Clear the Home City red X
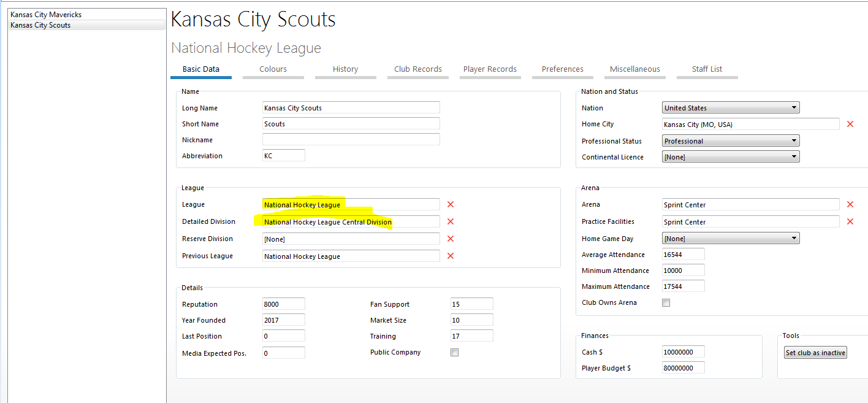The image size is (868, 403). pyautogui.click(x=850, y=124)
